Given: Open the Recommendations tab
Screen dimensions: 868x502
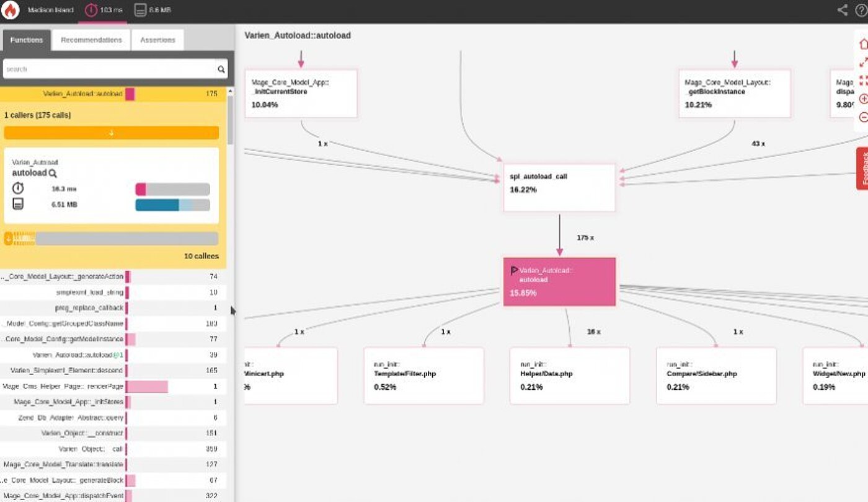Looking at the screenshot, I should tap(91, 40).
